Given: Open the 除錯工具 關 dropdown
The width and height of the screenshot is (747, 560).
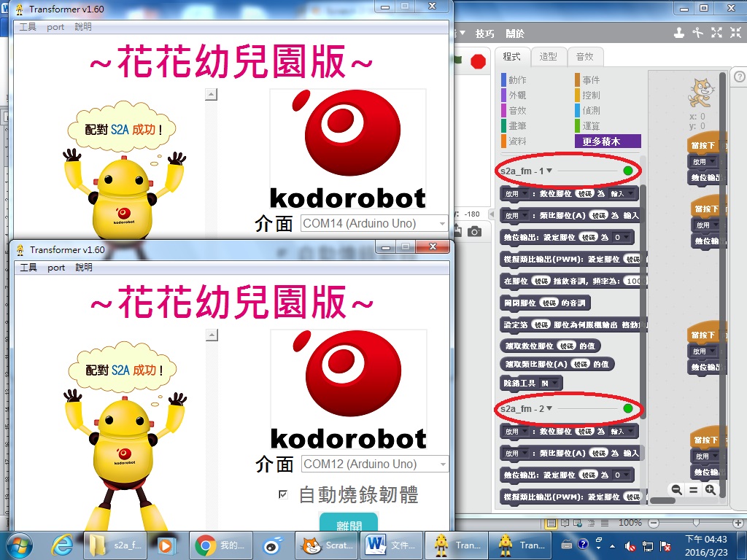Looking at the screenshot, I should [x=549, y=383].
